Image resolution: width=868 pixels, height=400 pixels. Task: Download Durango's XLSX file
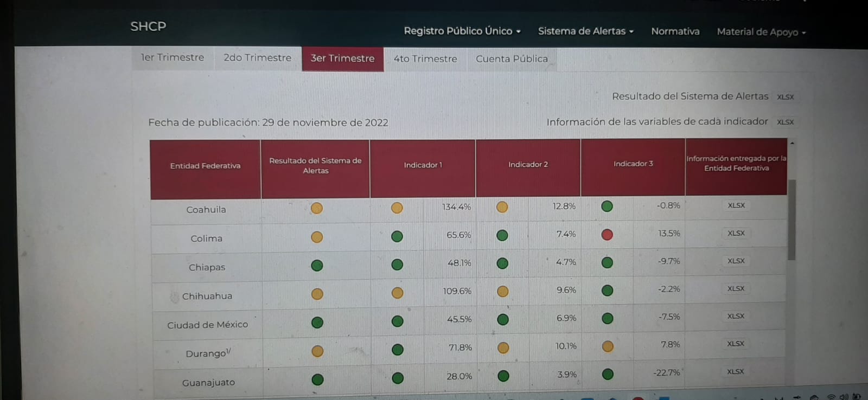pos(736,344)
